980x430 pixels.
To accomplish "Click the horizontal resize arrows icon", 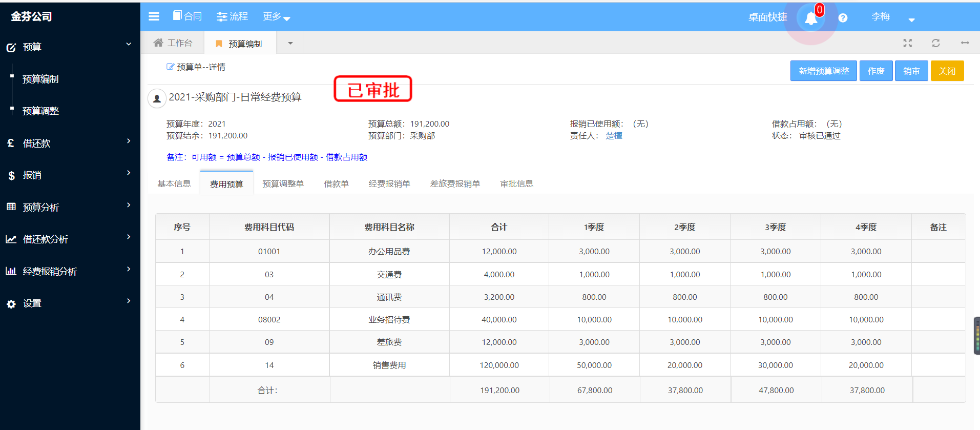I will (965, 43).
